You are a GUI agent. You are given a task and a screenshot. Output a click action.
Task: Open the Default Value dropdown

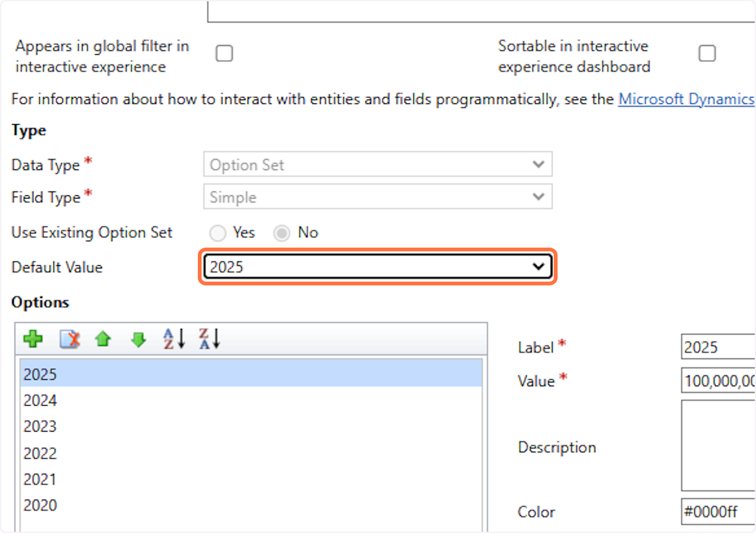pos(377,267)
